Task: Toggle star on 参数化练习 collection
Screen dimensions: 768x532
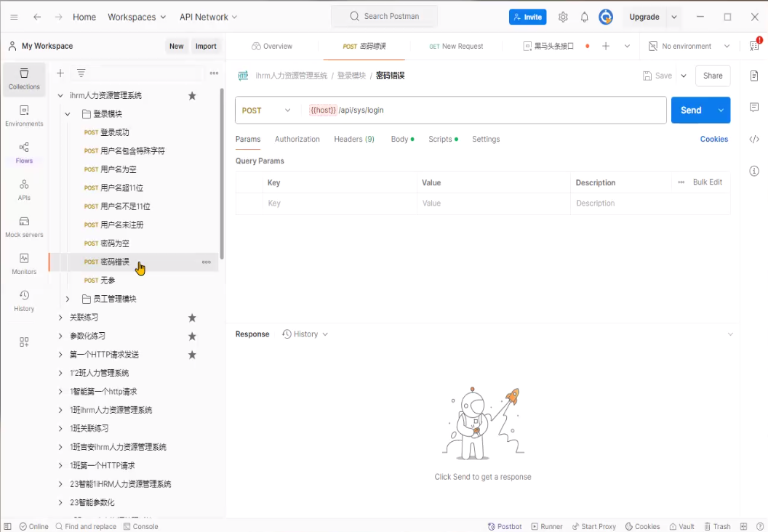Action: tap(192, 336)
